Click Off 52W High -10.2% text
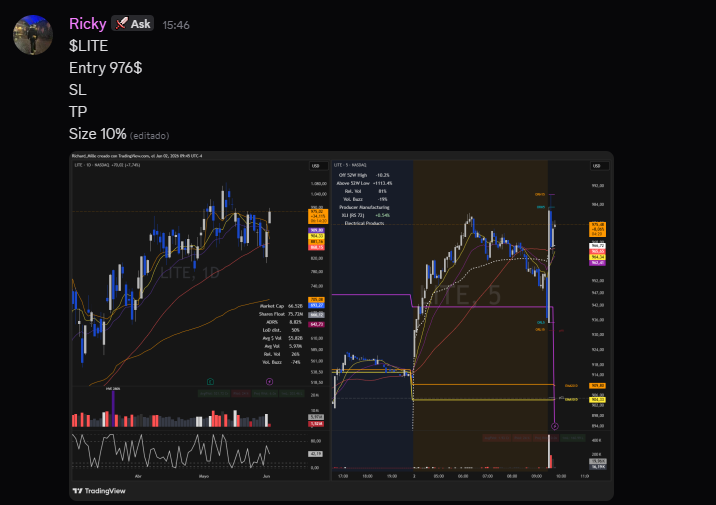 pos(364,175)
